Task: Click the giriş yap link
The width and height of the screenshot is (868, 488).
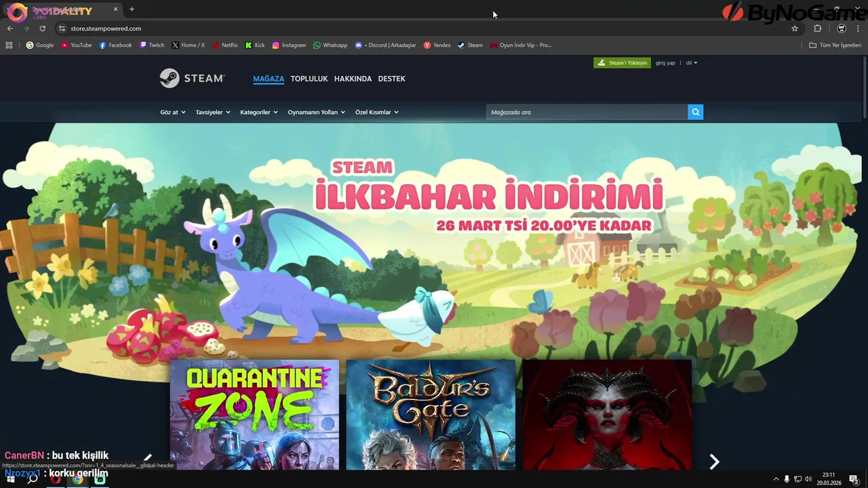Action: coord(665,63)
